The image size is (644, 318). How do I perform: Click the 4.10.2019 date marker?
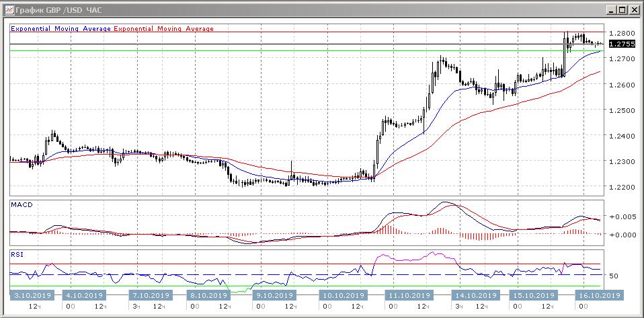point(85,295)
